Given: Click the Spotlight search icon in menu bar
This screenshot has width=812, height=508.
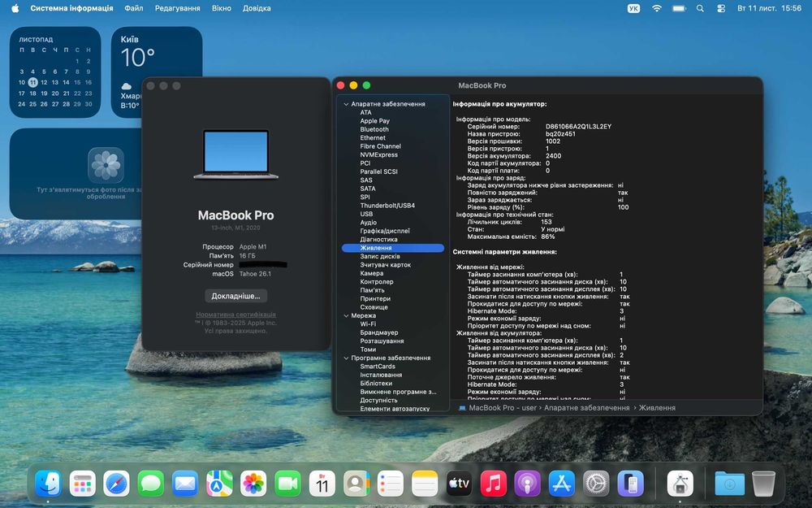Looking at the screenshot, I should coord(700,8).
